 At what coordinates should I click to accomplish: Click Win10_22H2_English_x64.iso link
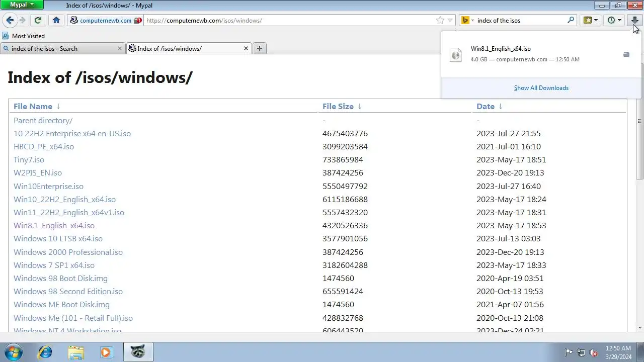[x=64, y=200]
